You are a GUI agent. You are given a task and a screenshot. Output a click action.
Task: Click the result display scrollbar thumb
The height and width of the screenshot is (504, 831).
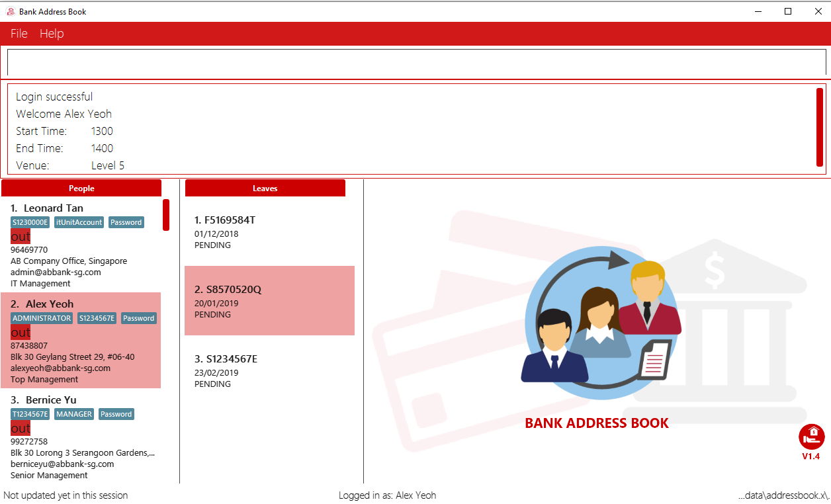(x=820, y=127)
